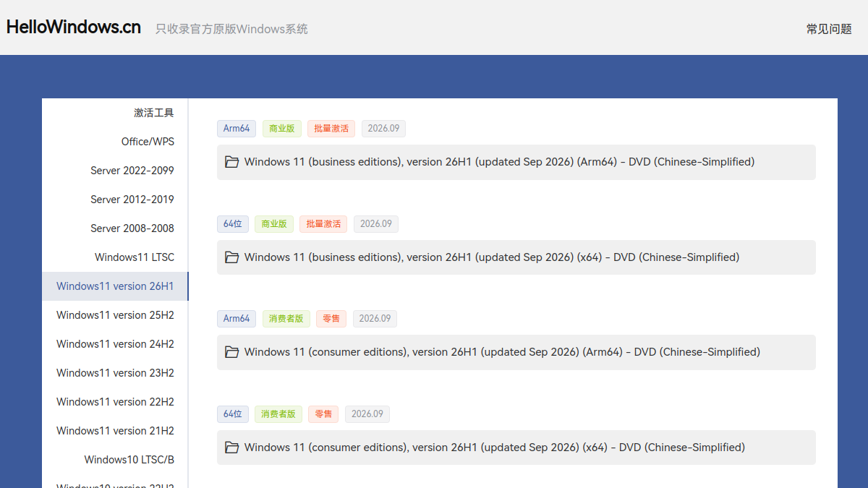Expand consumer editions 26H1 Arm64 DVD entry

click(516, 352)
